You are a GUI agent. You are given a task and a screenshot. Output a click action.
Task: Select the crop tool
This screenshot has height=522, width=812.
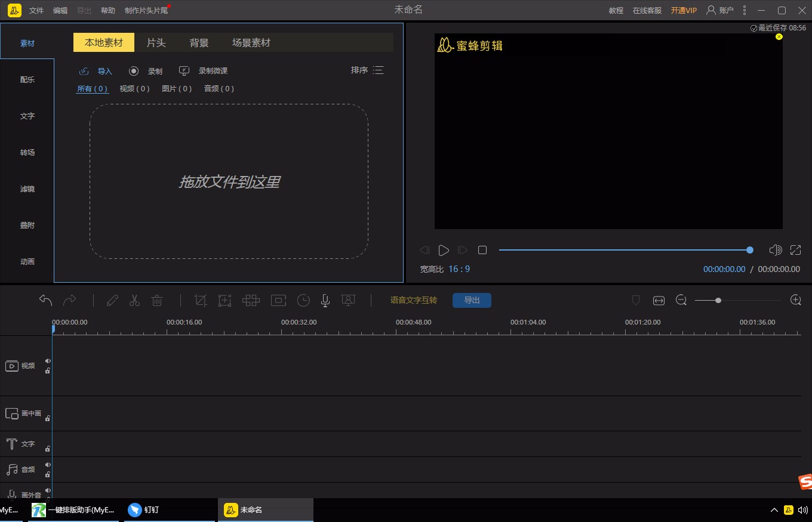click(x=201, y=300)
